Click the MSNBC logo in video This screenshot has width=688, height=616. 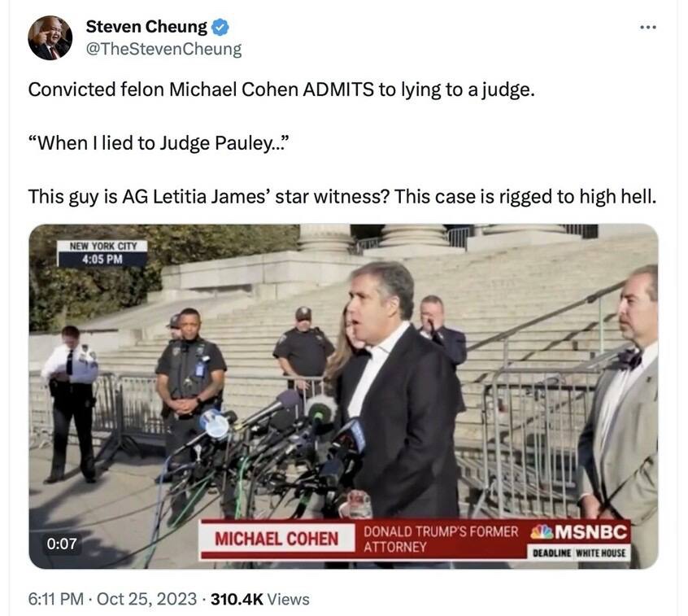[579, 532]
